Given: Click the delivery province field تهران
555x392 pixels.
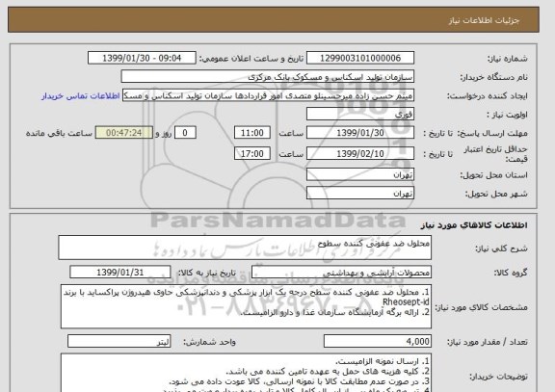Looking at the screenshot, I should [x=360, y=174].
